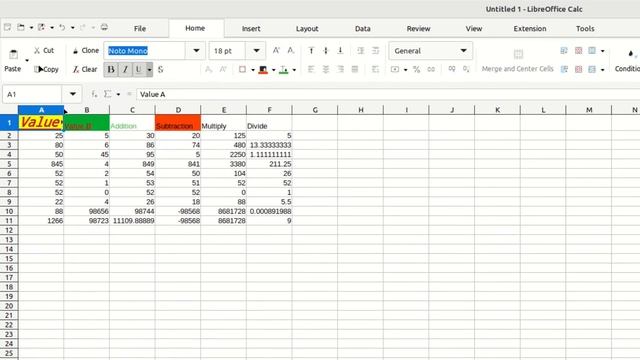
Task: Toggle wrap text icon
Action: click(x=376, y=69)
